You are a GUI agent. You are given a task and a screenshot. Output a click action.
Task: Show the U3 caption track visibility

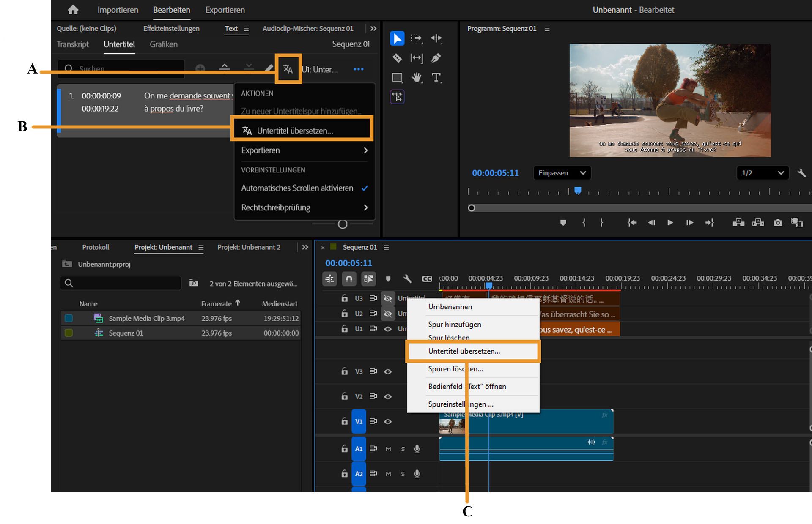[x=387, y=298]
